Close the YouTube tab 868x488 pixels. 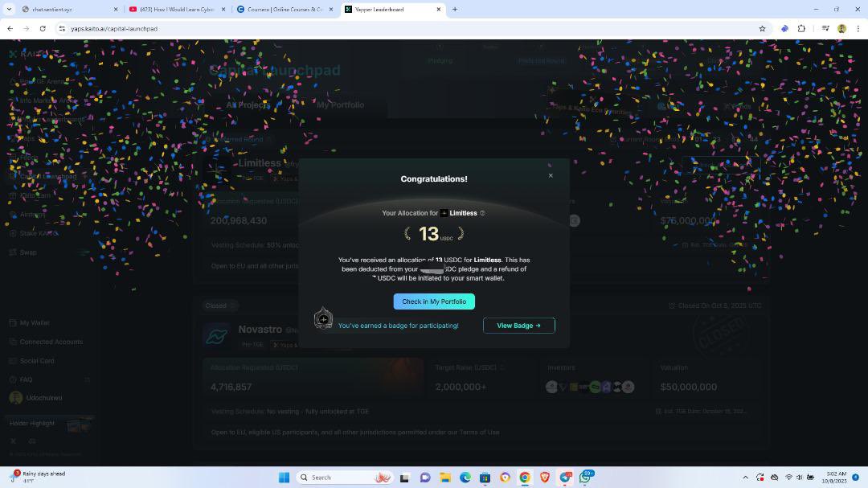coord(223,10)
